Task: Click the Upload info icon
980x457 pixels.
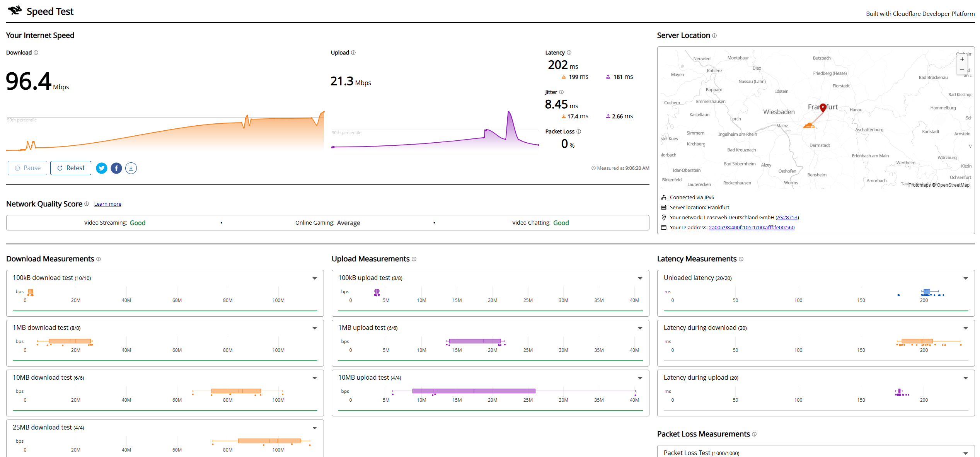Action: click(x=353, y=53)
